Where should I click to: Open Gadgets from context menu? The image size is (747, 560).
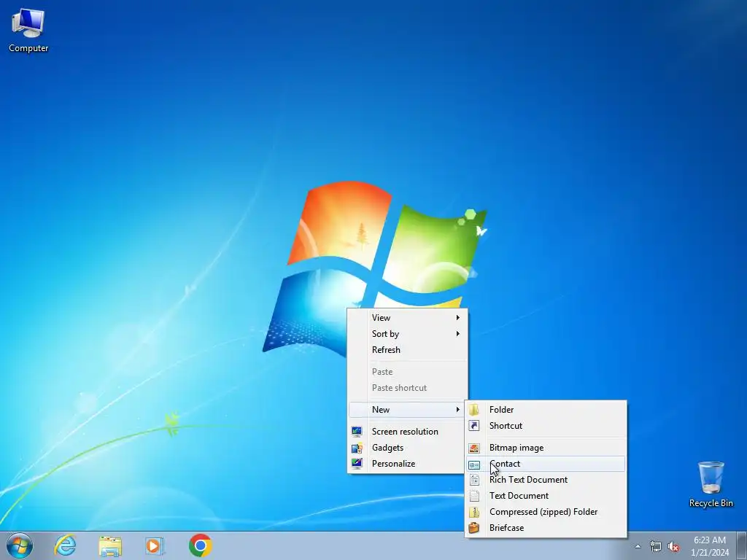(x=408, y=448)
